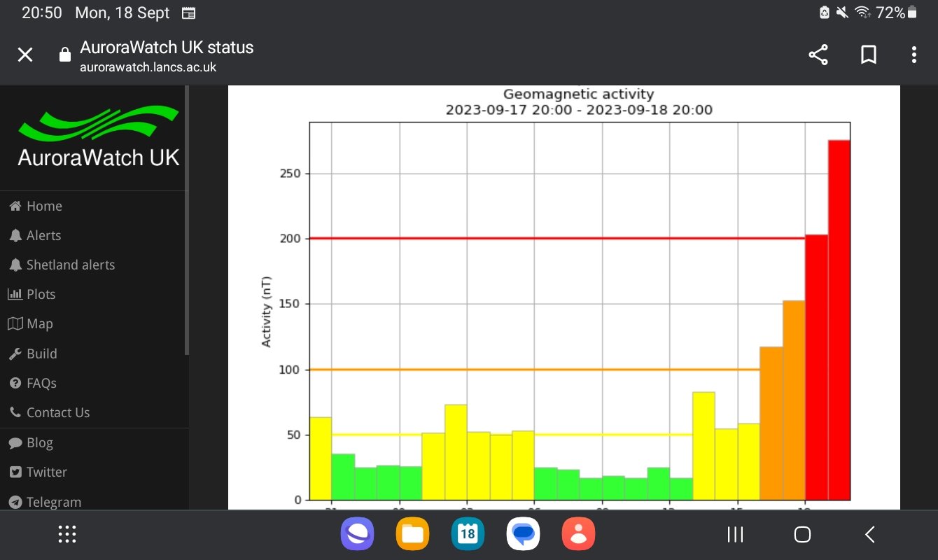
Task: Click the wrench icon beside Build
Action: coord(15,353)
